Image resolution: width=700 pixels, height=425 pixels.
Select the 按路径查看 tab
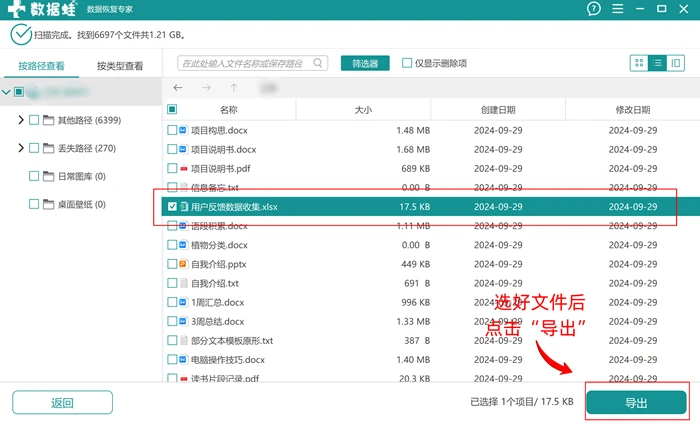[x=41, y=66]
